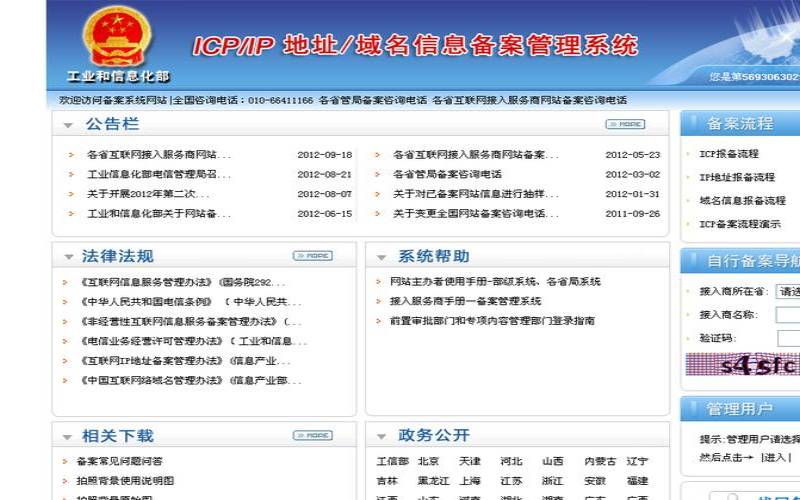Select 北京 in the 政务公开 list
Viewport: 800px width, 500px height.
tap(428, 462)
